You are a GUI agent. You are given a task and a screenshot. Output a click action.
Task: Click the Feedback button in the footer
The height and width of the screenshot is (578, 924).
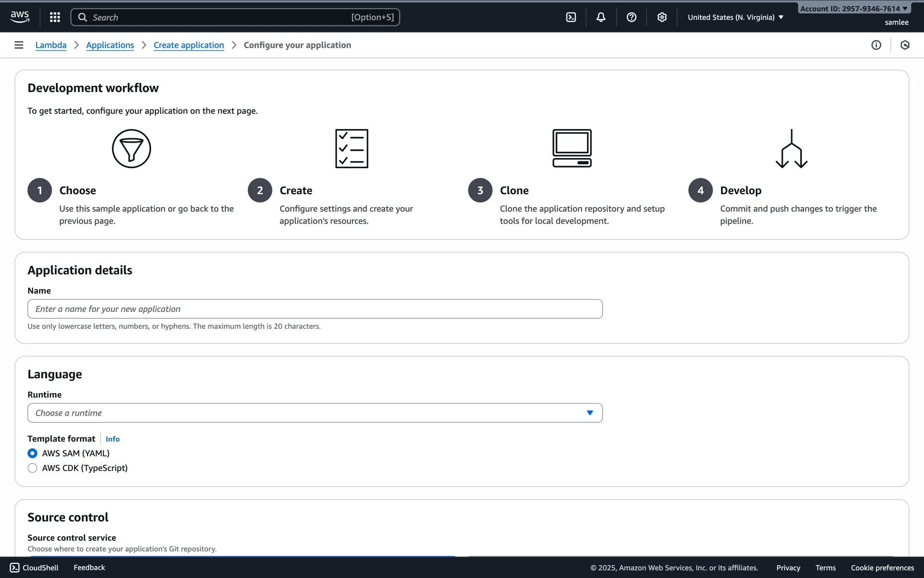(x=89, y=567)
